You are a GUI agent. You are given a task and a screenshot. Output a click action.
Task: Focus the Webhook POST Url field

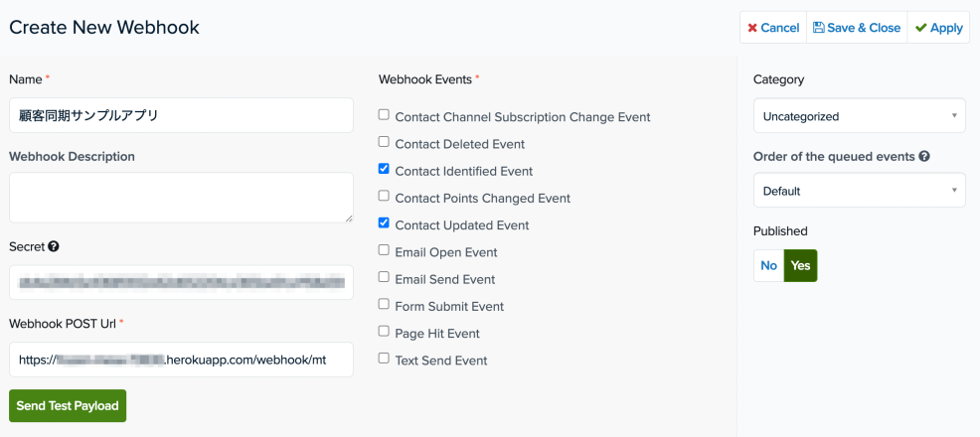[181, 360]
